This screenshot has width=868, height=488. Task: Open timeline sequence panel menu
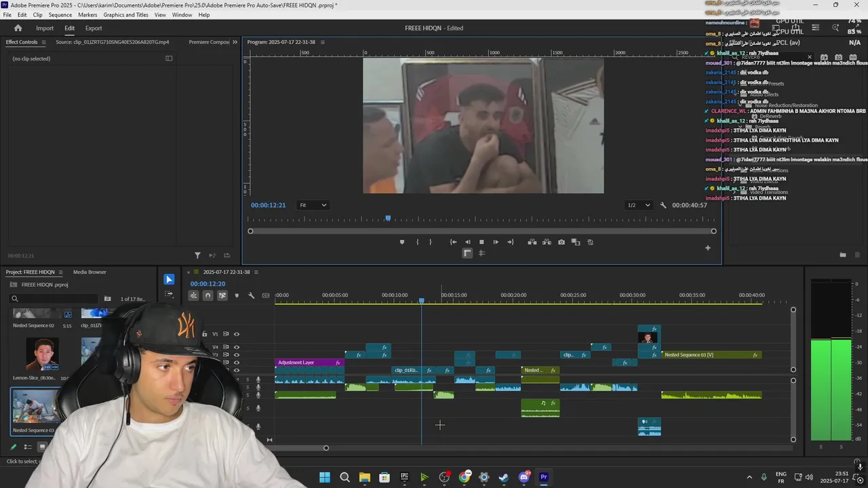pos(256,272)
